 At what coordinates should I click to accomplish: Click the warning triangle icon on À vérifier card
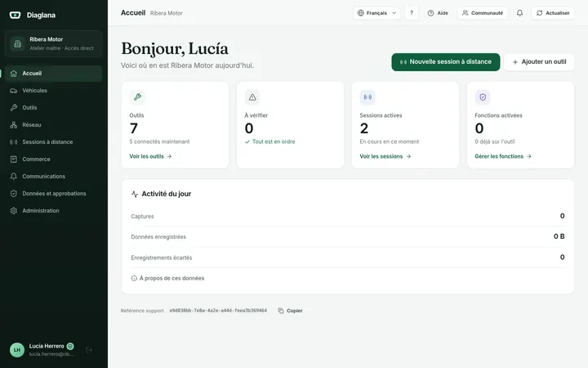[x=252, y=97]
